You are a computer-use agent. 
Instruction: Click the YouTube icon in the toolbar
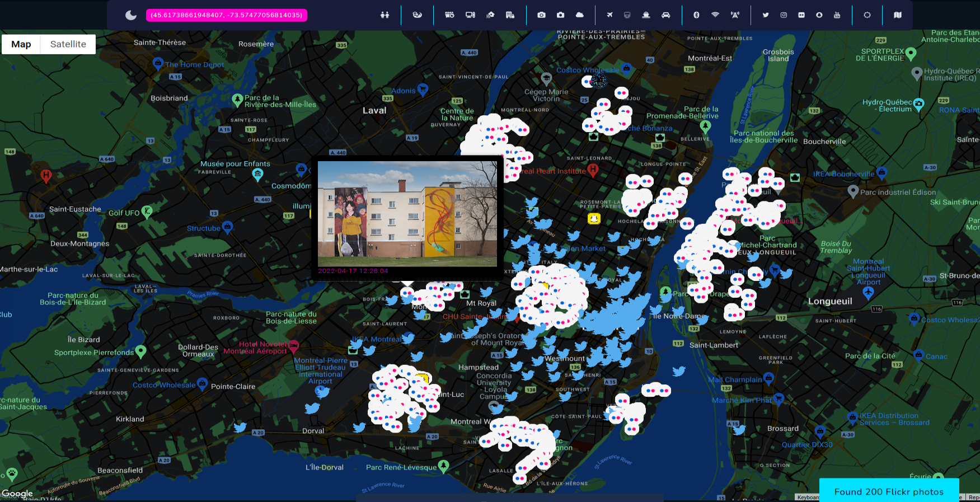(x=837, y=15)
